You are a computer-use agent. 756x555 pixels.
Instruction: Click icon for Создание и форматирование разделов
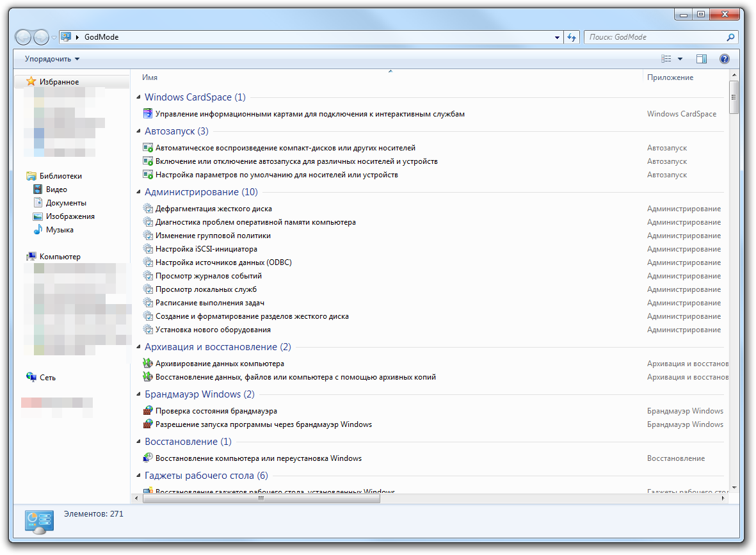coord(148,316)
